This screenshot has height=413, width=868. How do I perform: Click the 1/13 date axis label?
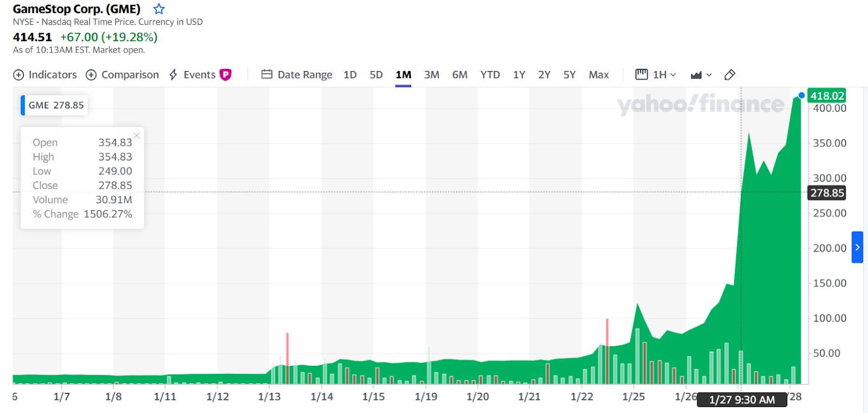click(269, 397)
